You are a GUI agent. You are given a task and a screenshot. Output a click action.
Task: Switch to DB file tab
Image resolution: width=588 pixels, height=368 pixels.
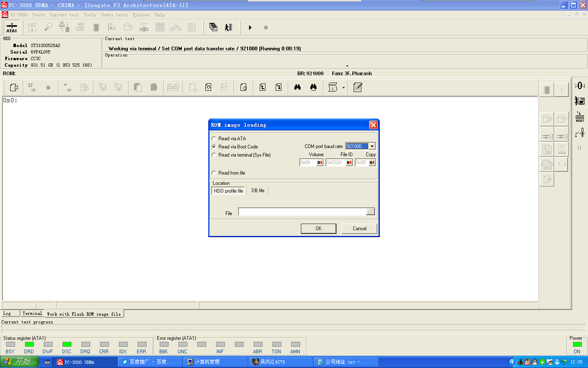(258, 191)
